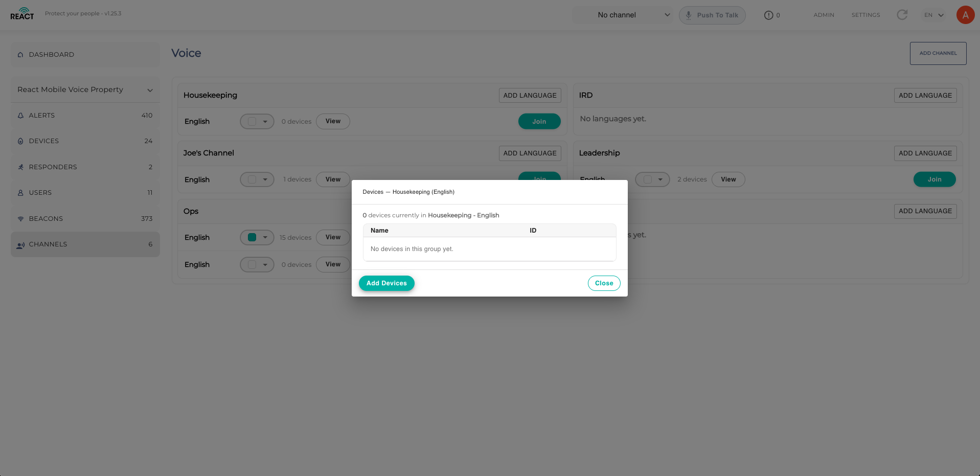Add language to Joe's Channel

coord(530,153)
